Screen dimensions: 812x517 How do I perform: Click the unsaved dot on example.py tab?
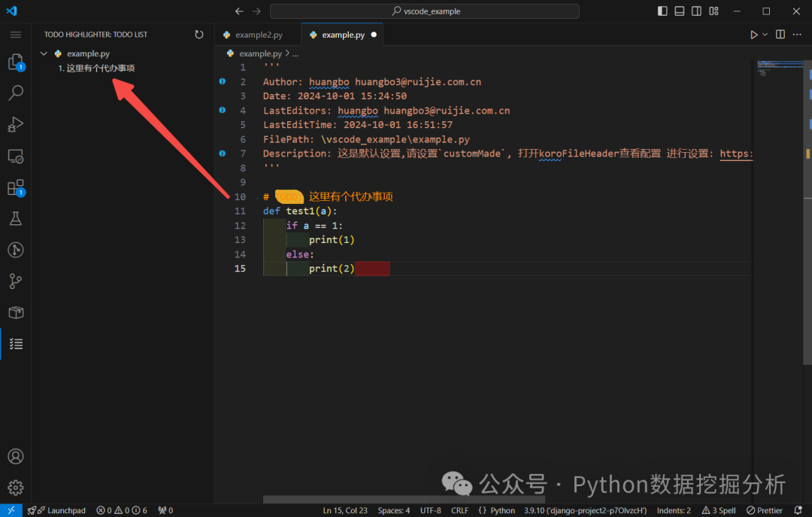coord(374,35)
